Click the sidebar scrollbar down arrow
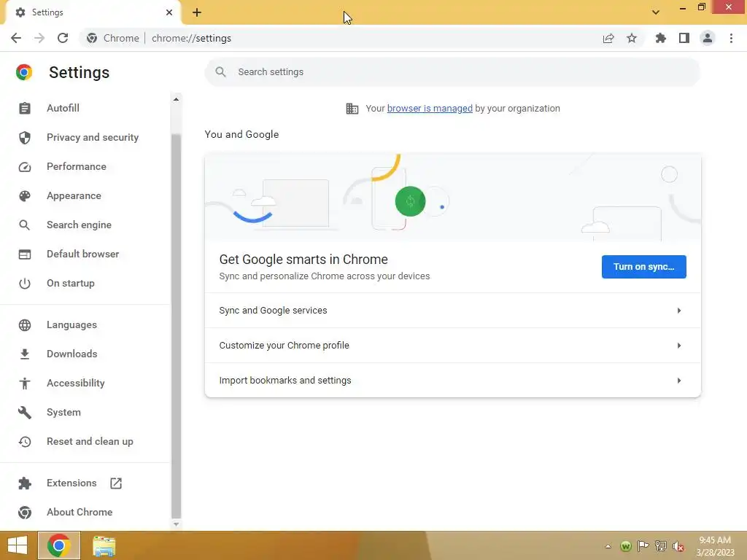 tap(177, 524)
